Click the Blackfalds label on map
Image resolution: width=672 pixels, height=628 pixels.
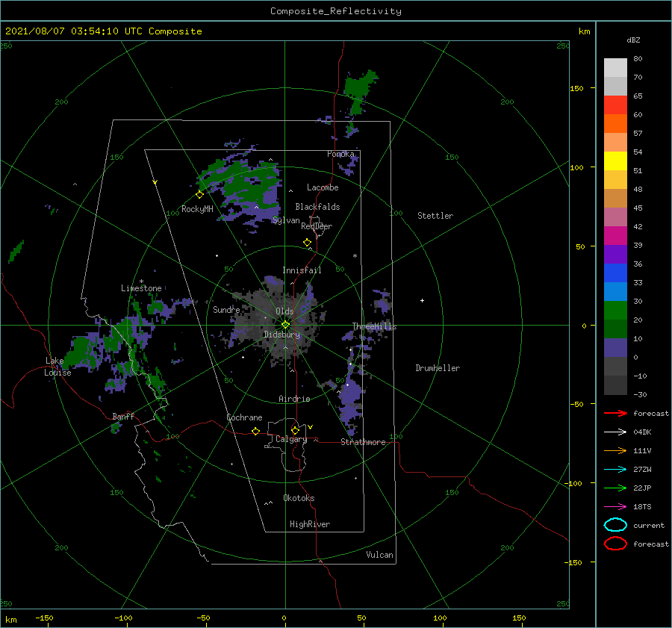(317, 207)
